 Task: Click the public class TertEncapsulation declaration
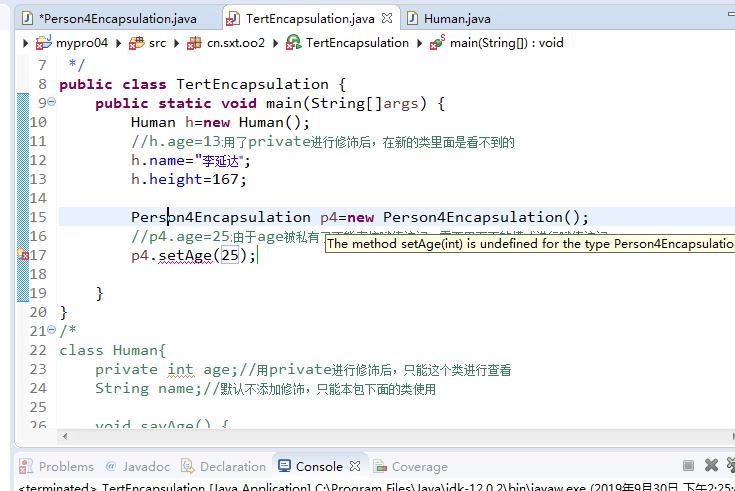(202, 84)
